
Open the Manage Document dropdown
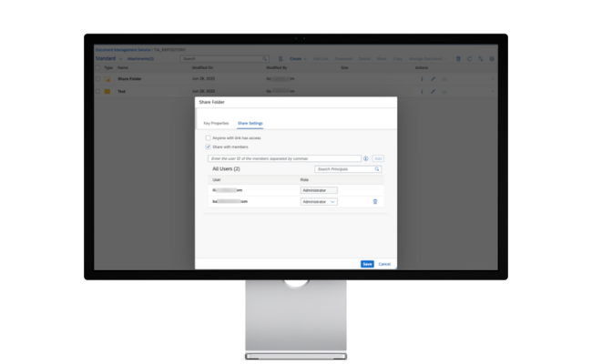[x=428, y=58]
